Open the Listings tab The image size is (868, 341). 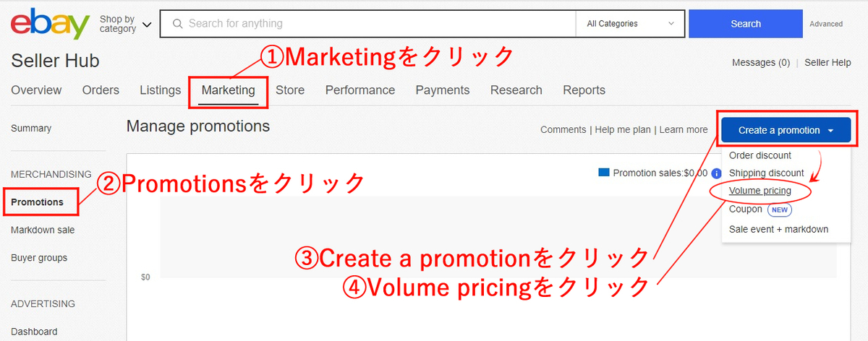[x=160, y=90]
